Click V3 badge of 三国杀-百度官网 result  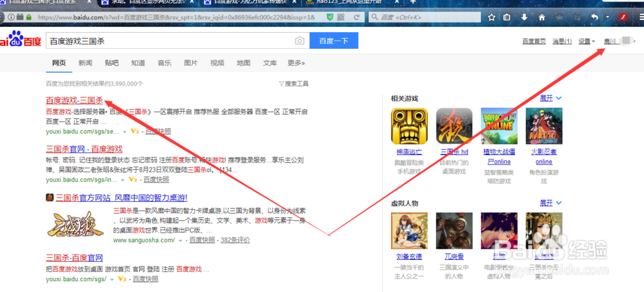tap(122, 279)
